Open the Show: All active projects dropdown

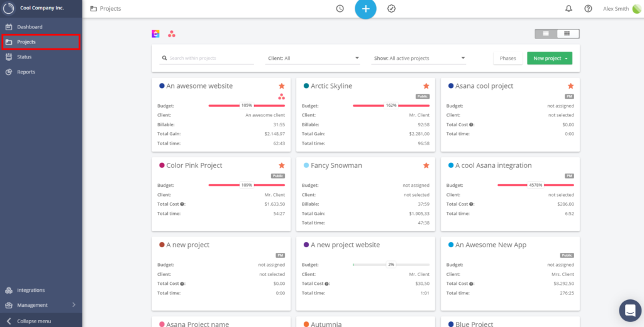[x=419, y=58]
